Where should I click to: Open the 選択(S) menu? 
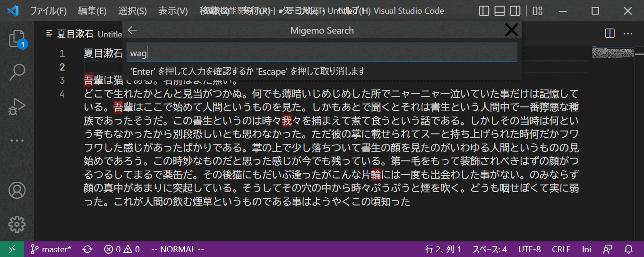132,10
